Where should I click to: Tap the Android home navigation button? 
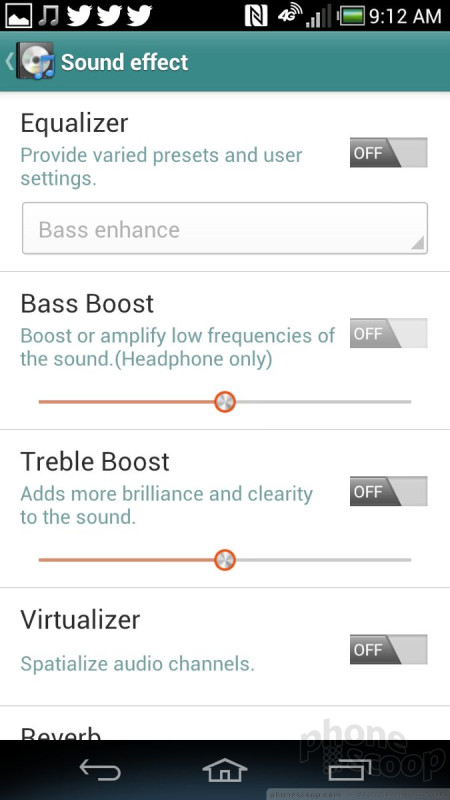225,770
